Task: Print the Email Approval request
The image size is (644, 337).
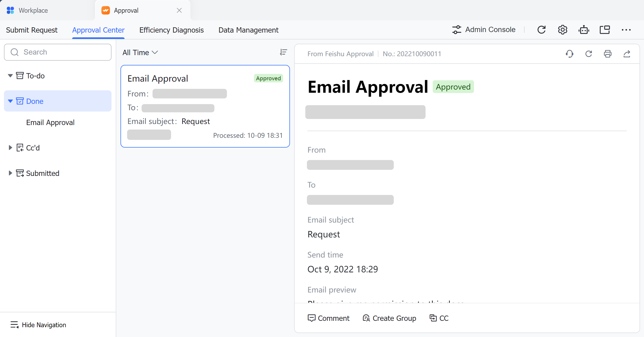Action: pyautogui.click(x=608, y=54)
